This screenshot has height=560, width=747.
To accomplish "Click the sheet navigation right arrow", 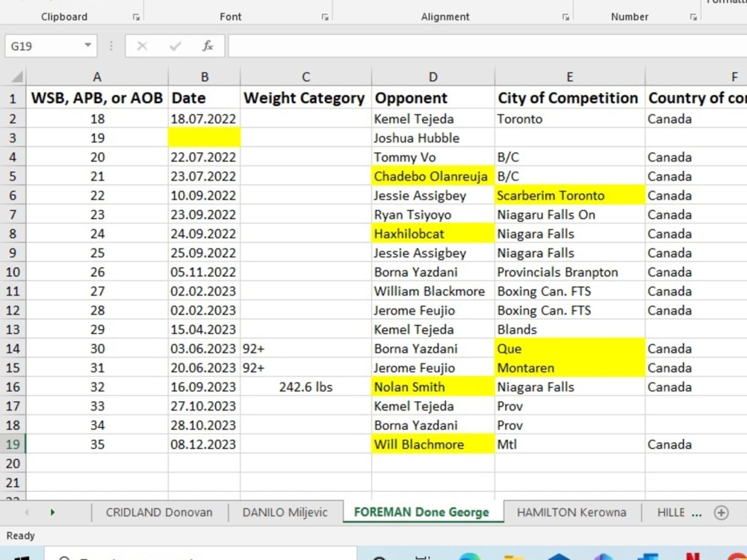I will point(51,512).
